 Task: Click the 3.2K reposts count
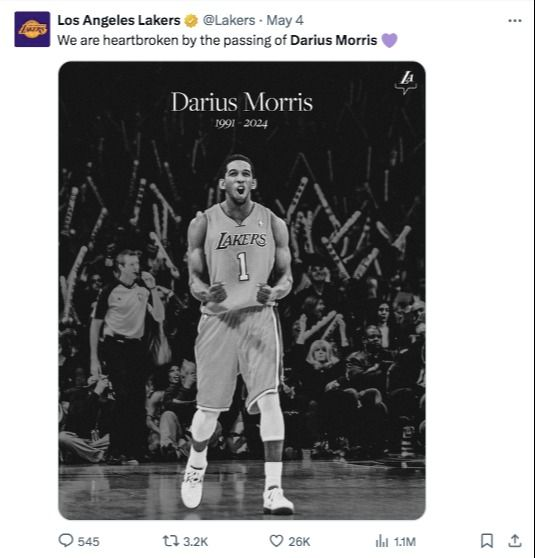pos(195,542)
